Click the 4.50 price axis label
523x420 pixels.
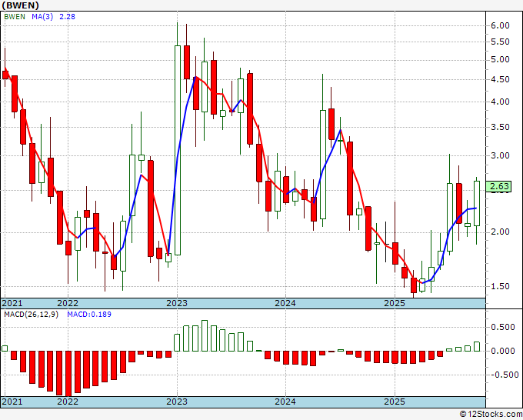pos(500,80)
